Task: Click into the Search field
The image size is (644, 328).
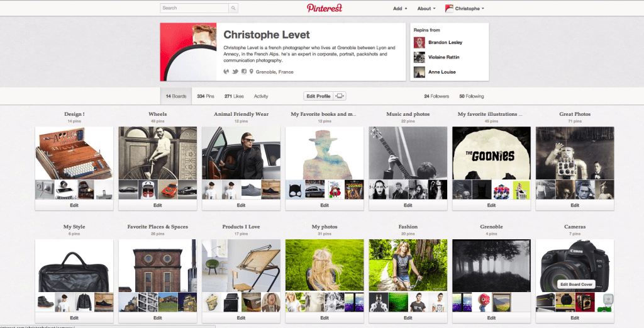Action: pyautogui.click(x=194, y=8)
